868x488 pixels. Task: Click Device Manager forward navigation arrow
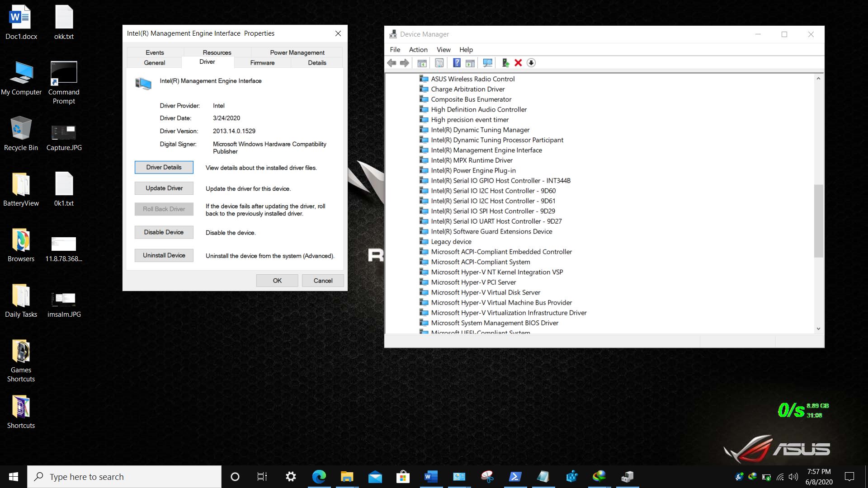406,62
